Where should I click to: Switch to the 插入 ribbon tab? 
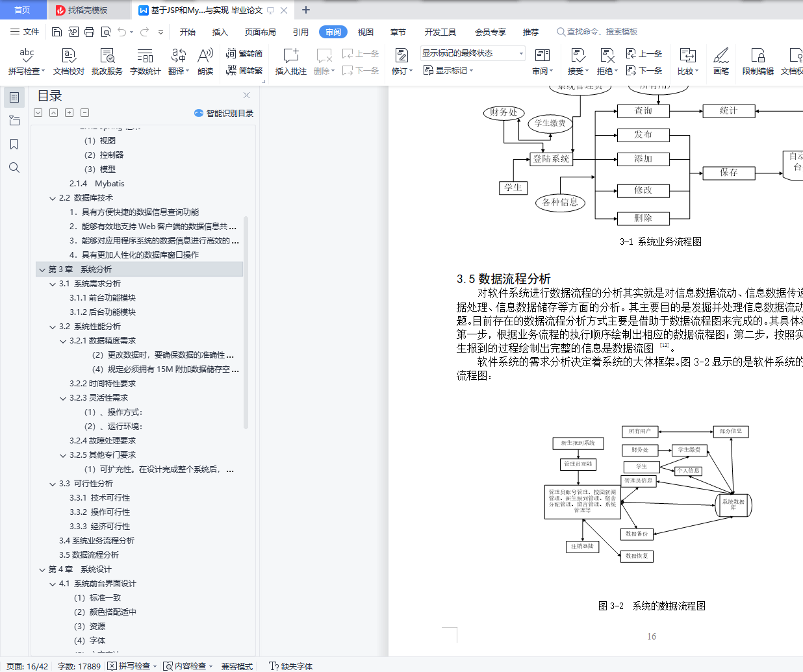click(220, 32)
